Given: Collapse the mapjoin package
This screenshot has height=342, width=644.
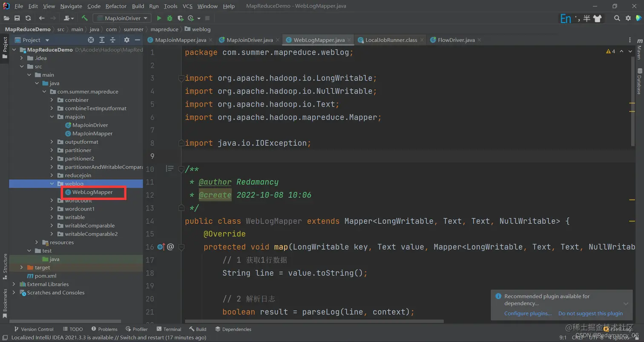Looking at the screenshot, I should [x=52, y=117].
